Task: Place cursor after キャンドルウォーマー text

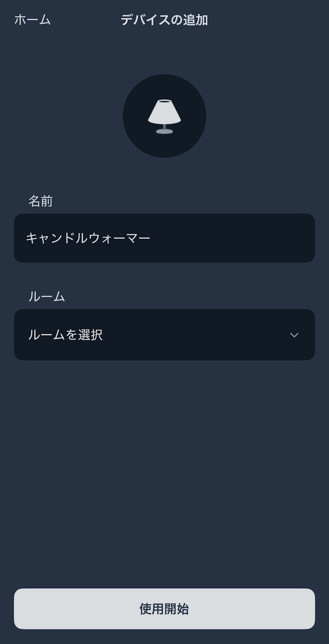Action: tap(151, 238)
